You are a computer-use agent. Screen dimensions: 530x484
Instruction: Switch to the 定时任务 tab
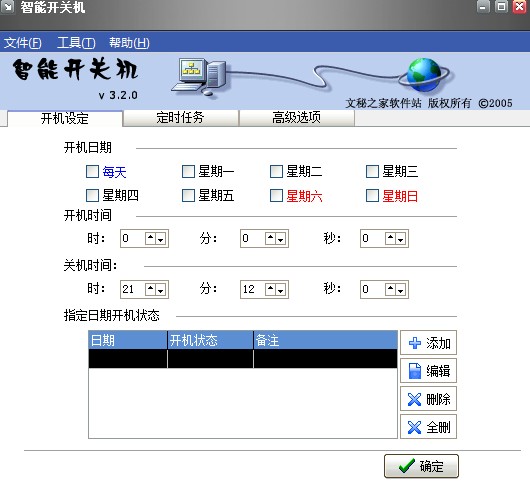pyautogui.click(x=180, y=118)
